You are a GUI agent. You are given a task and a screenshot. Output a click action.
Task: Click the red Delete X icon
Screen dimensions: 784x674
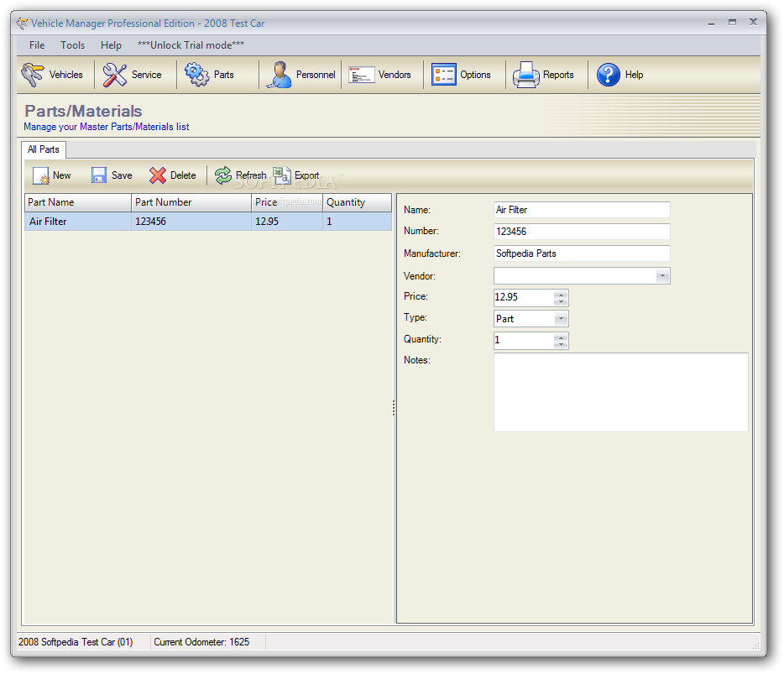point(158,175)
